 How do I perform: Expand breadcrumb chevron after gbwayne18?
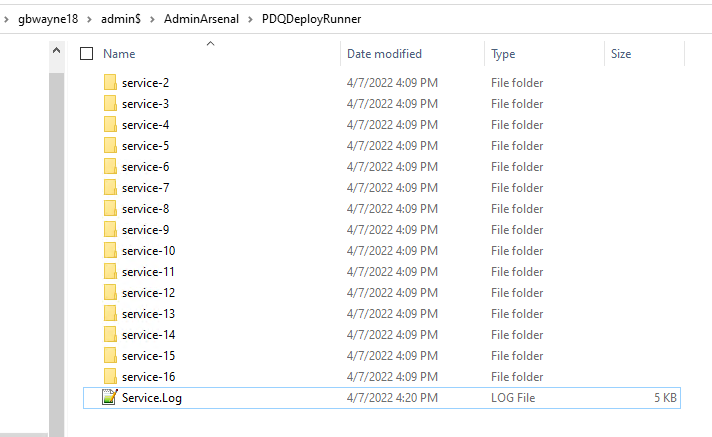89,19
